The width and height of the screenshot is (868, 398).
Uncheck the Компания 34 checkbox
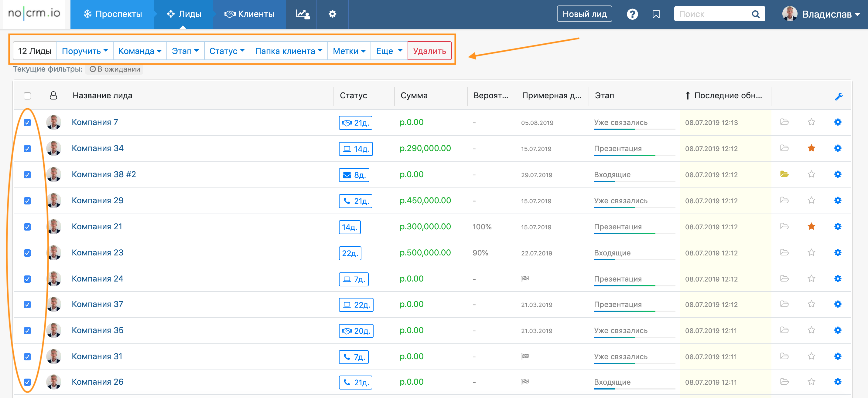point(27,148)
